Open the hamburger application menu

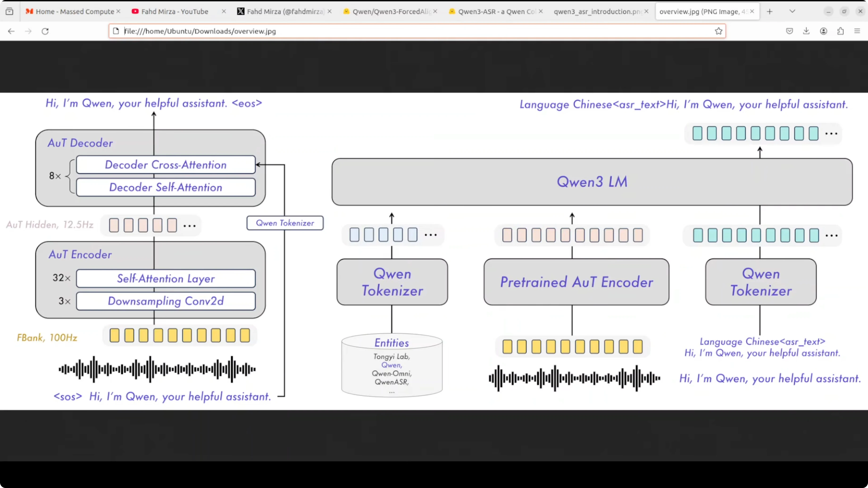[857, 31]
